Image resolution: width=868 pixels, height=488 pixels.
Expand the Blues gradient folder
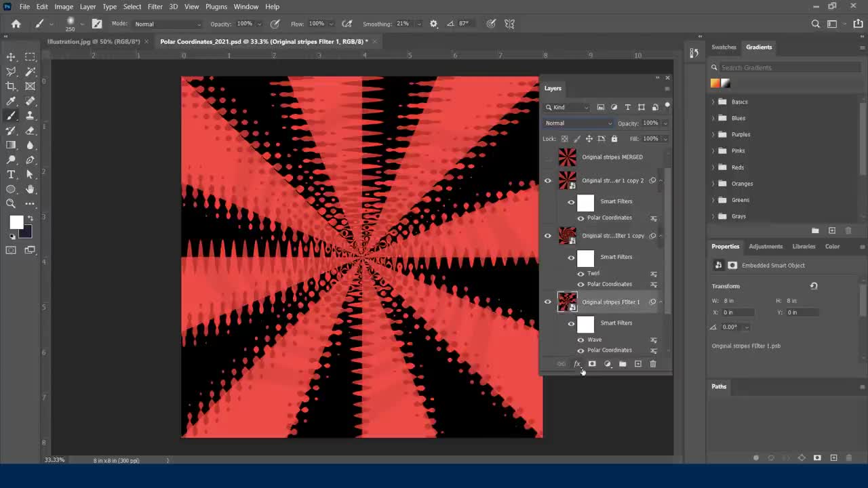click(x=713, y=118)
